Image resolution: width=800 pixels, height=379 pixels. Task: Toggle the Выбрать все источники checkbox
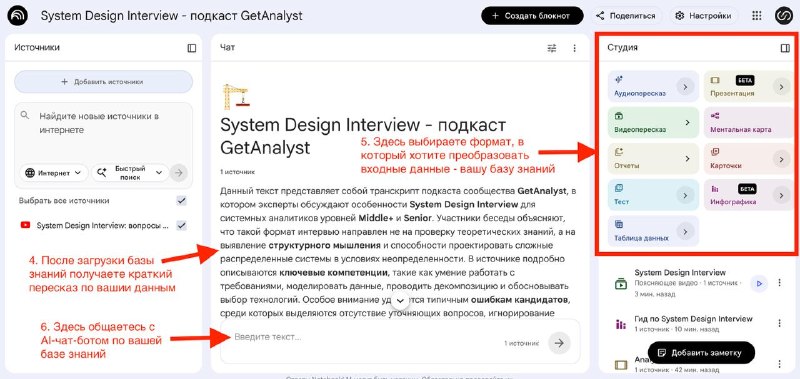point(181,200)
